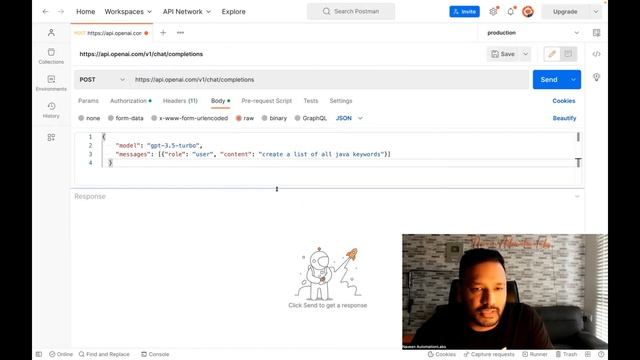This screenshot has height=360, width=640.
Task: Switch to the Pre-request Script tab
Action: (267, 101)
